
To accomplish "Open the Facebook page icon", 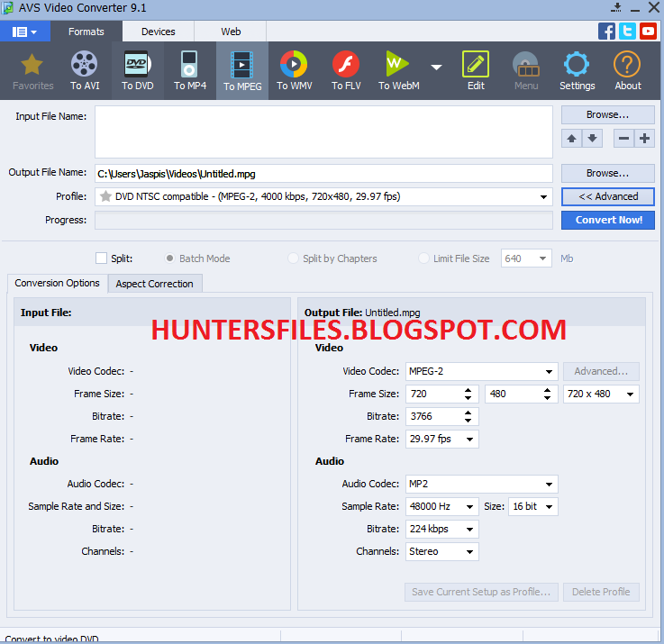I will click(x=606, y=32).
